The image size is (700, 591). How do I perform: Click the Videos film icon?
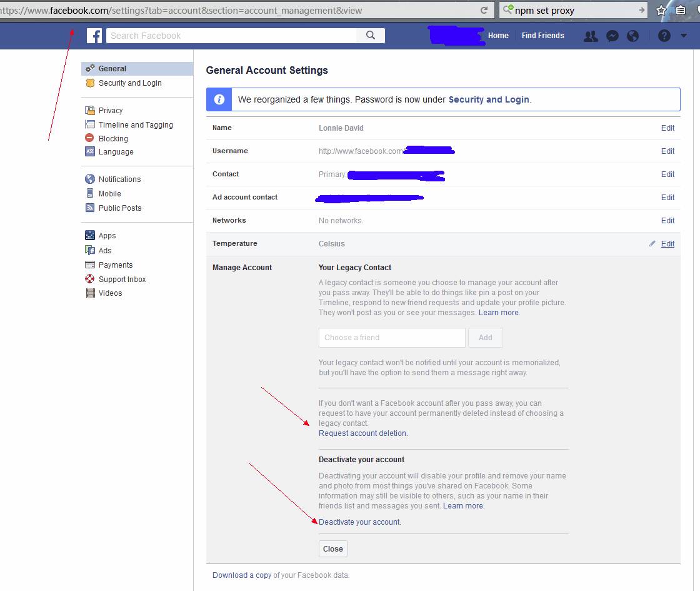pyautogui.click(x=90, y=293)
